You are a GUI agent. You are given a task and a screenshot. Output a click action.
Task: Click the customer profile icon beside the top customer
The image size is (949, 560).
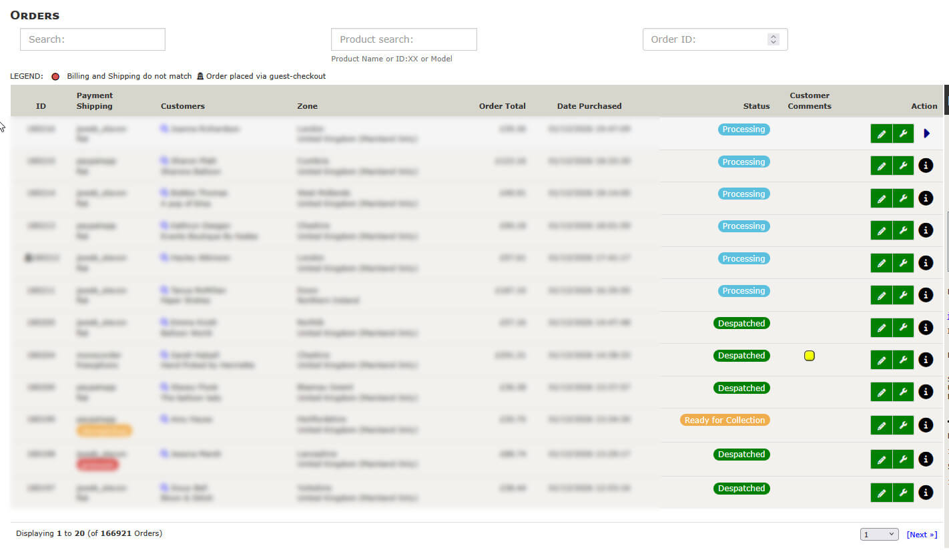pos(165,128)
